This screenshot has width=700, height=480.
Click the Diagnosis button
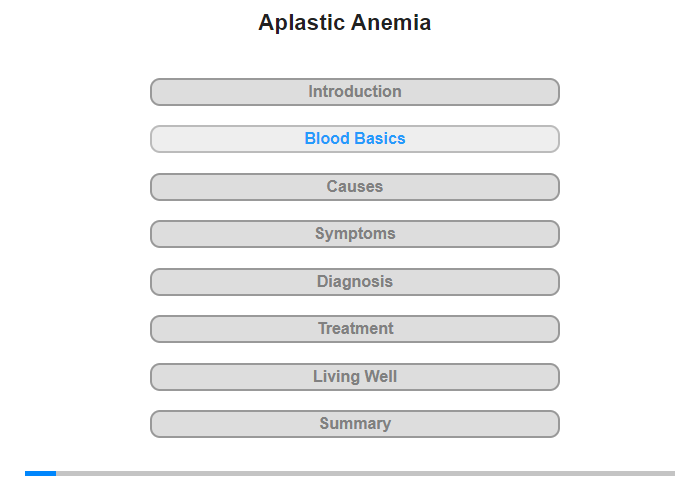coord(354,282)
